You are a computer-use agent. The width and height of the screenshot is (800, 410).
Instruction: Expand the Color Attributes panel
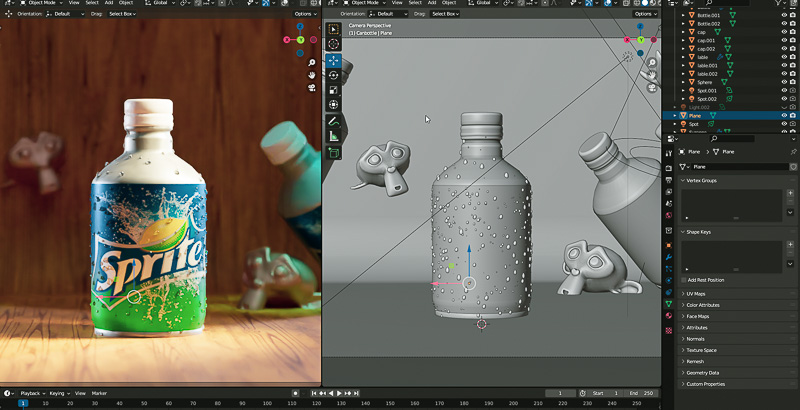point(703,305)
